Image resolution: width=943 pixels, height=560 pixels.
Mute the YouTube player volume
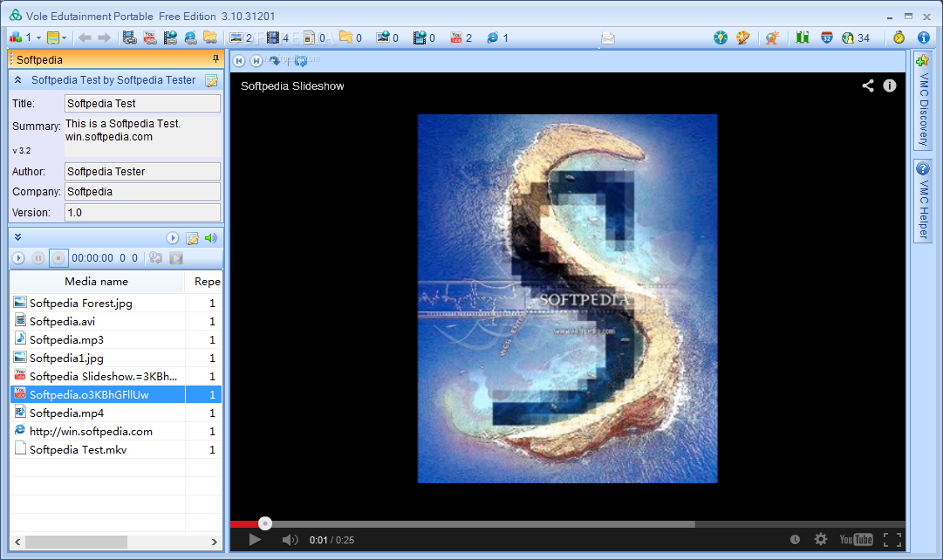290,540
